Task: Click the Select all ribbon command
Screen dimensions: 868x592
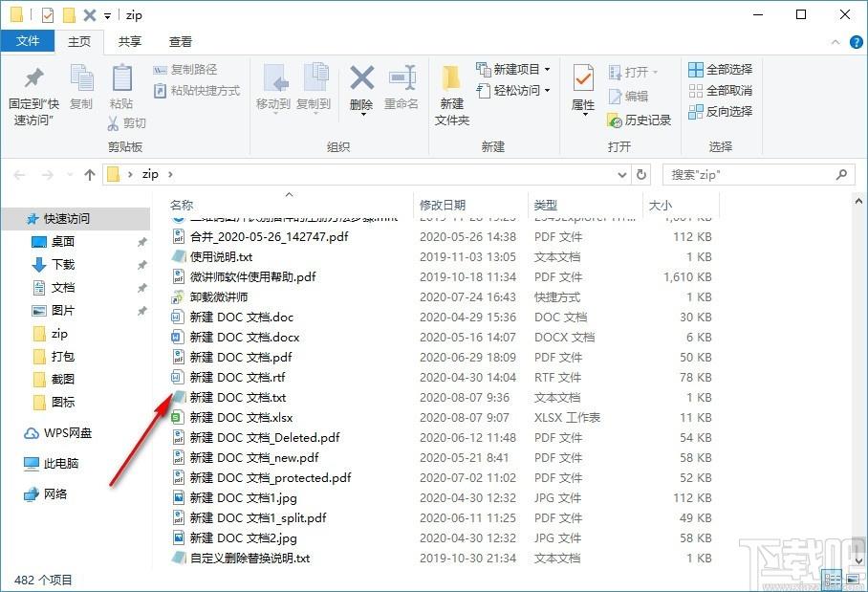Action: (721, 70)
